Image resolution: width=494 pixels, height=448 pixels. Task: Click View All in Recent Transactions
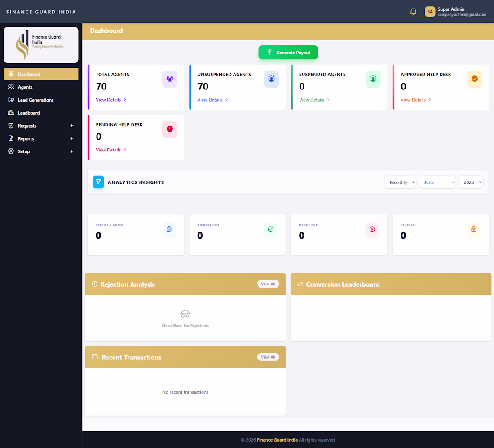pyautogui.click(x=268, y=357)
